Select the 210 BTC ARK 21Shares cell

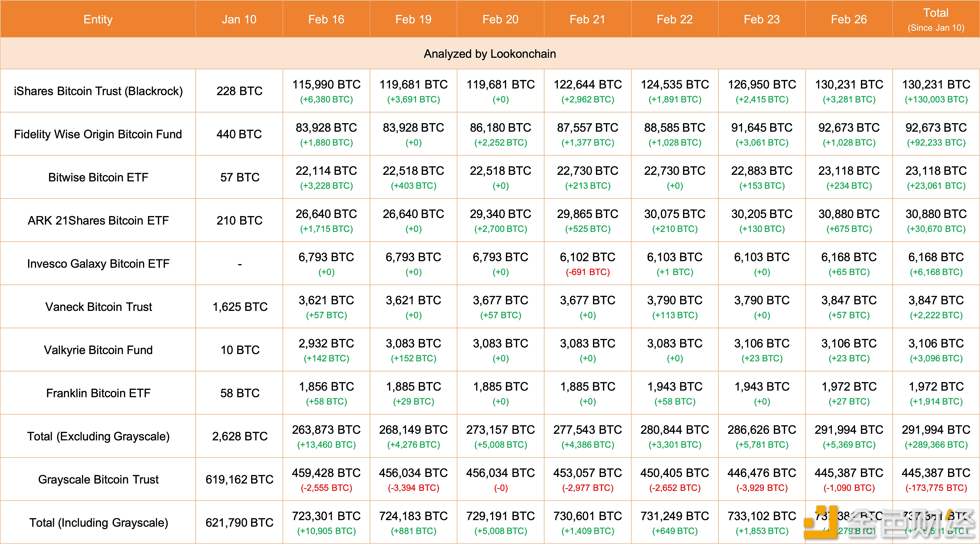pos(239,220)
